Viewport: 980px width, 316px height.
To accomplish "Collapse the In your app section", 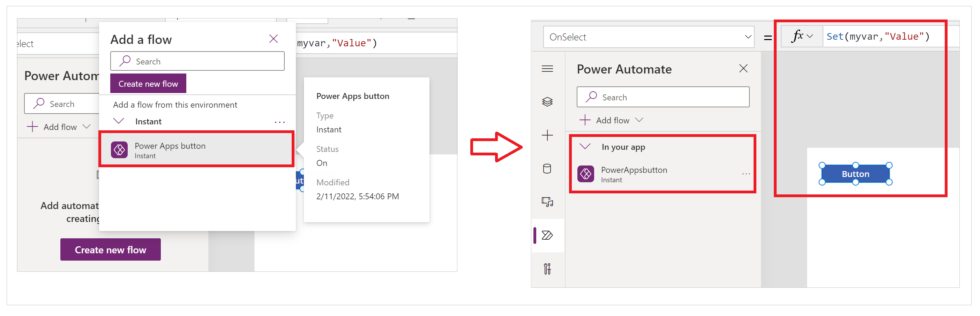I will (x=585, y=147).
